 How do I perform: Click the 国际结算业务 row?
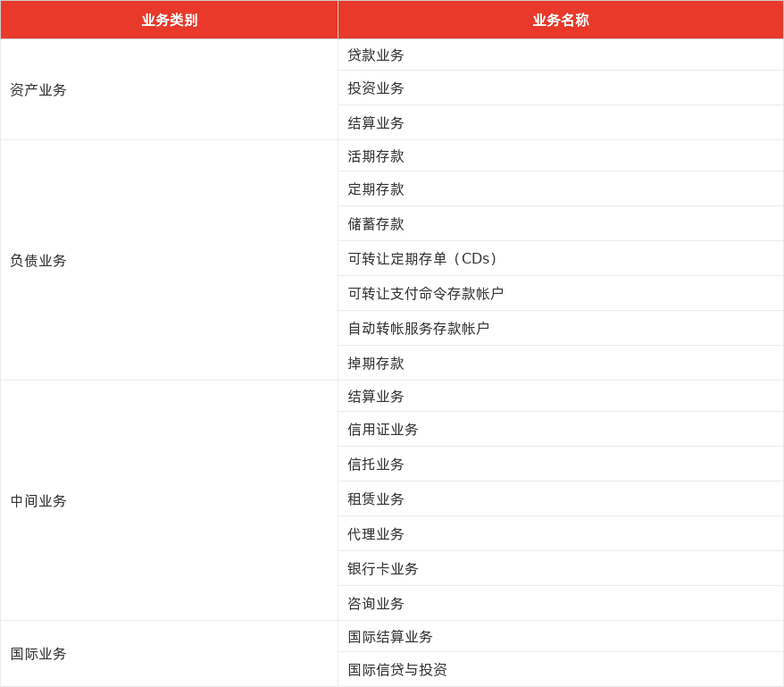click(561, 636)
